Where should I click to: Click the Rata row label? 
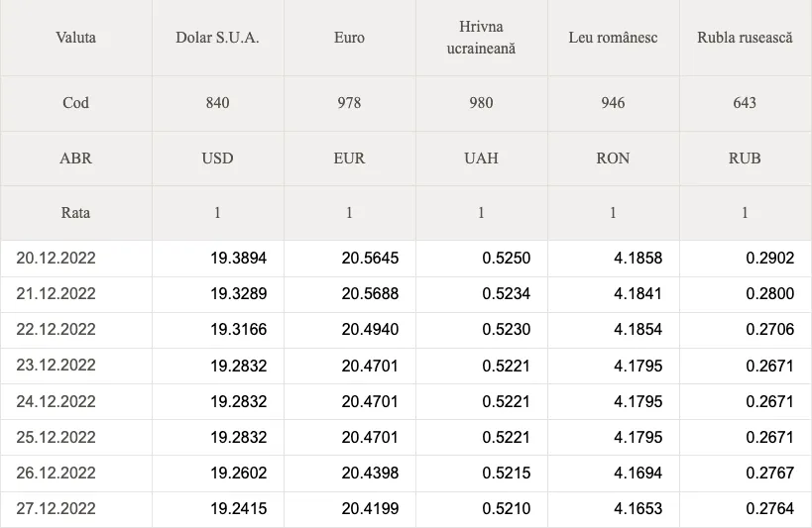(75, 213)
